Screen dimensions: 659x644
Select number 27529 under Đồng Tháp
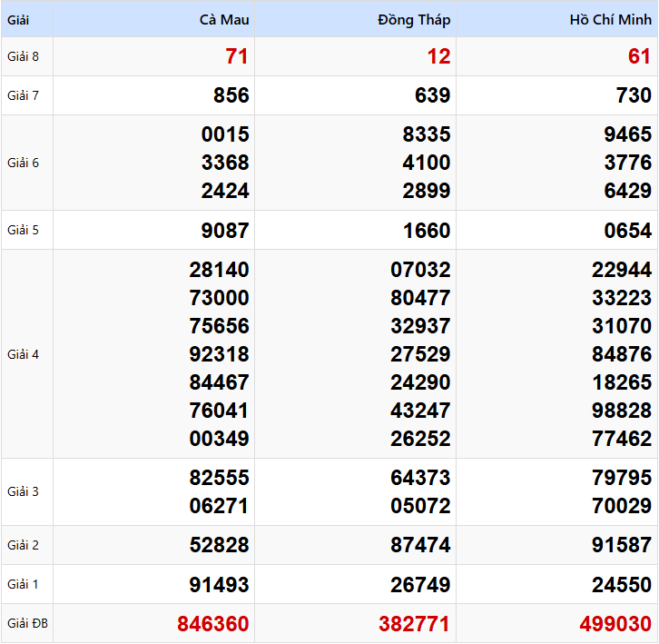(x=420, y=354)
